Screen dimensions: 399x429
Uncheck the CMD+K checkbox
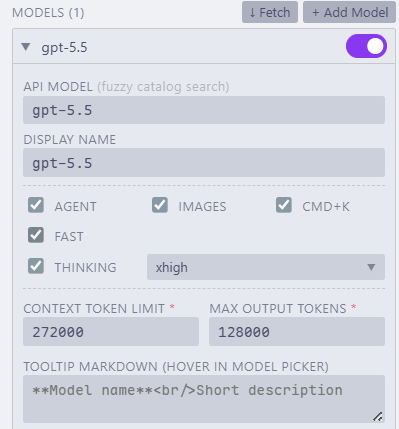[x=284, y=205]
